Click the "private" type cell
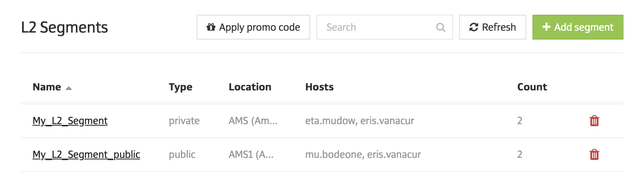 coord(184,121)
